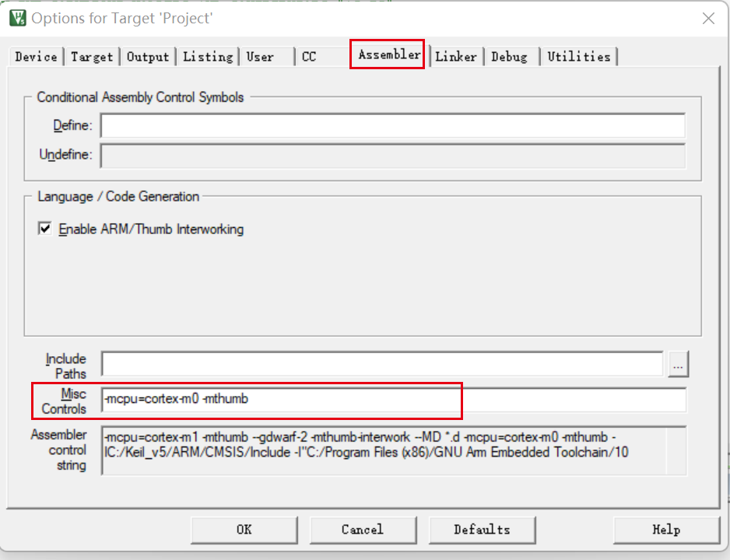Open Include Paths browse (...) button
730x560 pixels.
[678, 363]
